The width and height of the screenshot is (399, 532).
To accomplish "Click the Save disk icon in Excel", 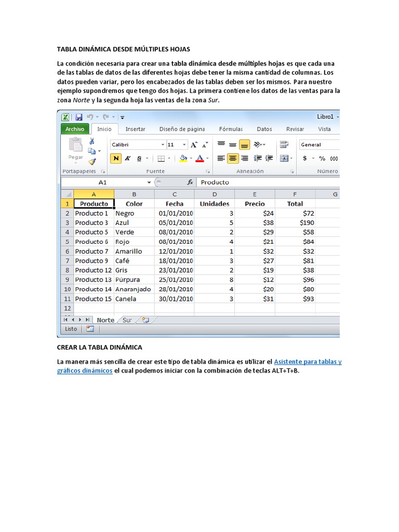I will (79, 117).
